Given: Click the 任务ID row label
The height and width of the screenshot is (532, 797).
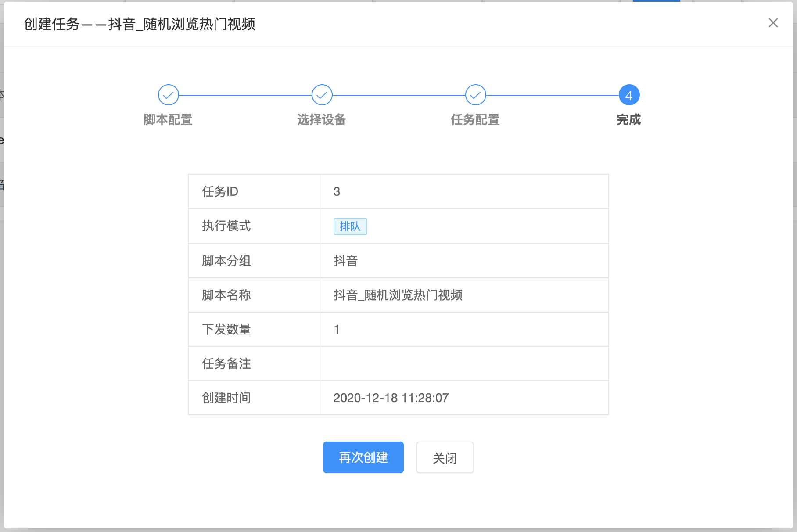Looking at the screenshot, I should pos(220,191).
